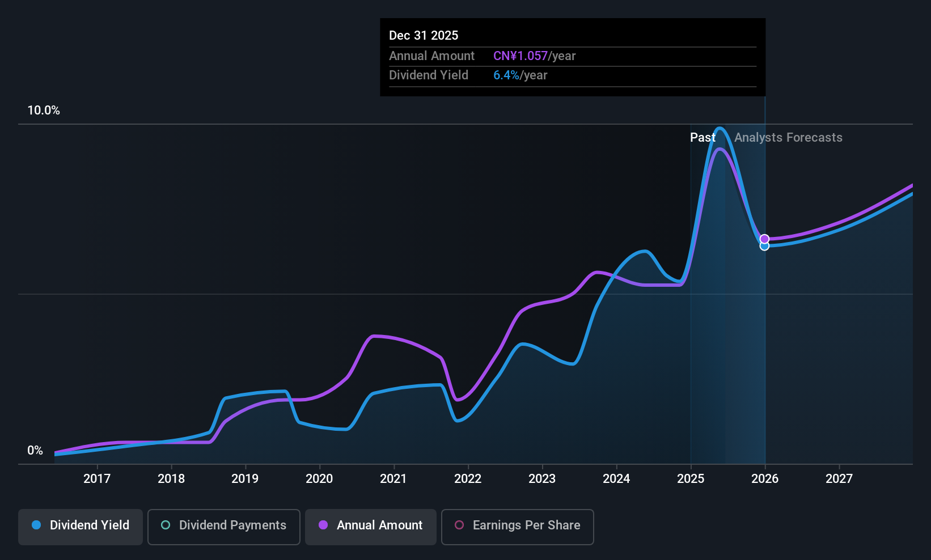This screenshot has height=560, width=931.
Task: Click the 2024 x-axis label
Action: pos(616,478)
